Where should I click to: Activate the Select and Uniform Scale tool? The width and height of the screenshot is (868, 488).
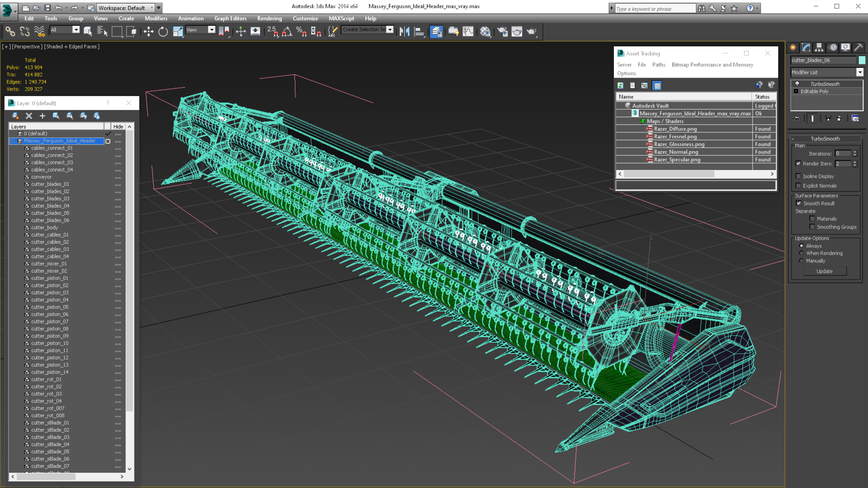[178, 31]
